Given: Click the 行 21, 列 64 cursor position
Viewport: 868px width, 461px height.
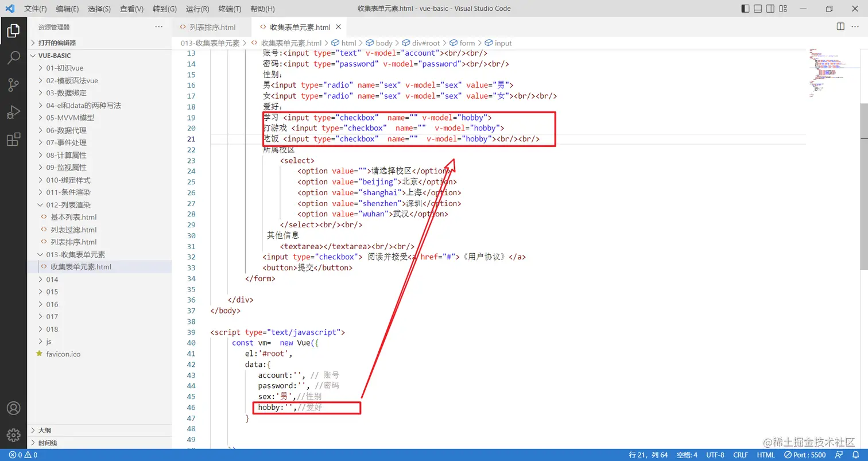Looking at the screenshot, I should click(x=648, y=455).
